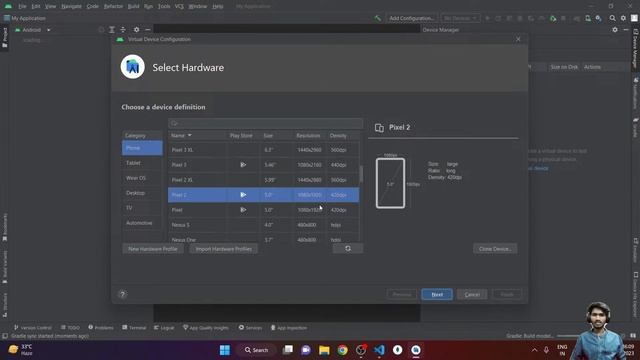The width and height of the screenshot is (640, 360).
Task: Select the Desktop category
Action: (142, 193)
